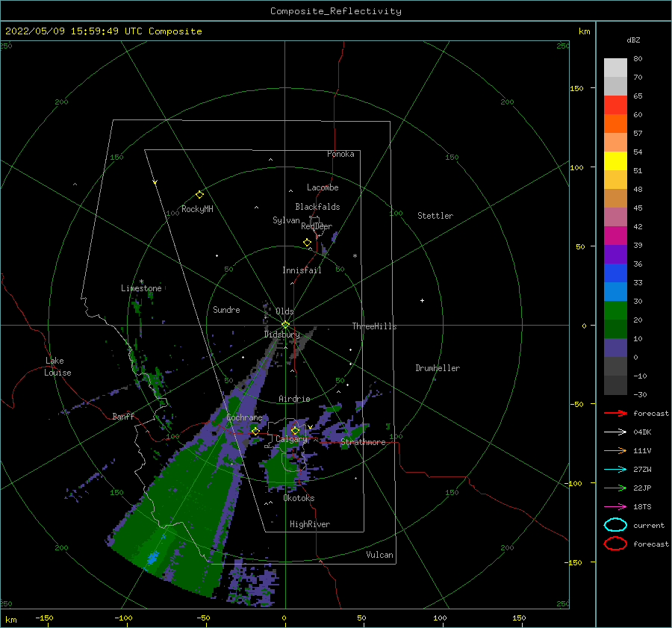Viewport: 672px width, 628px height.
Task: Click the asterisk marker east of Innisfail
Action: pyautogui.click(x=355, y=256)
